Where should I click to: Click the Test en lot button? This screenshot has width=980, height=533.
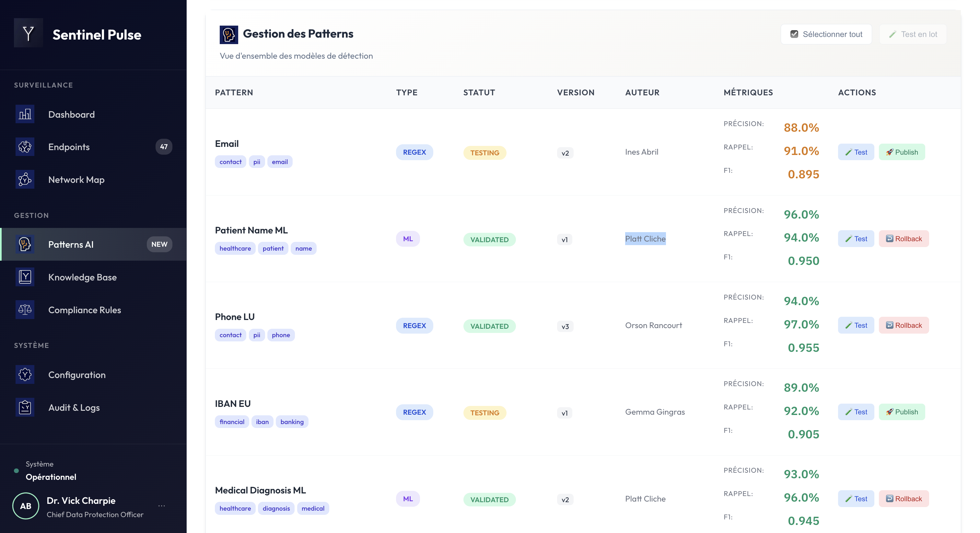click(x=913, y=34)
